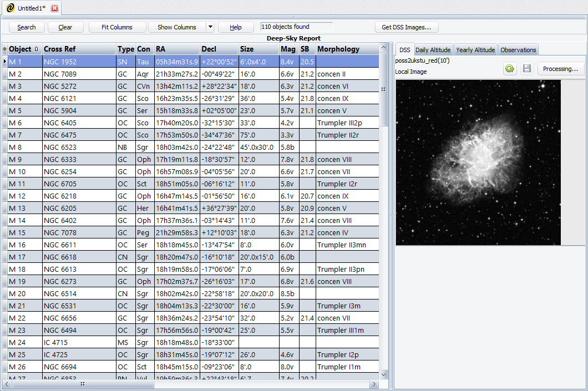Click the vertical scrollbar up arrow
This screenshot has width=588, height=391.
click(x=384, y=48)
